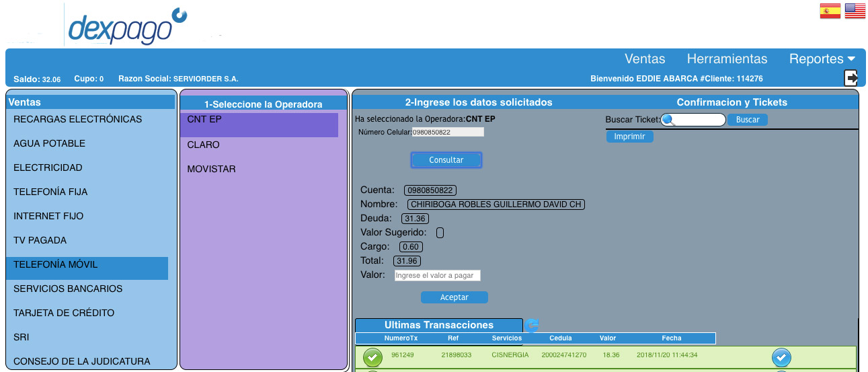This screenshot has height=372, width=868.
Task: Choose RECARGAS ELECTRÓNICAS from Ventas list
Action: click(77, 119)
